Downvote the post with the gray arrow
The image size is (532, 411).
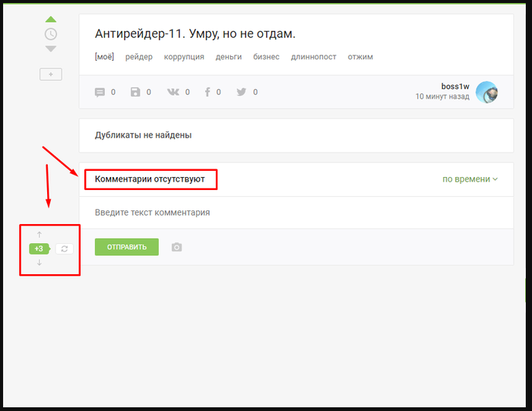tap(50, 49)
